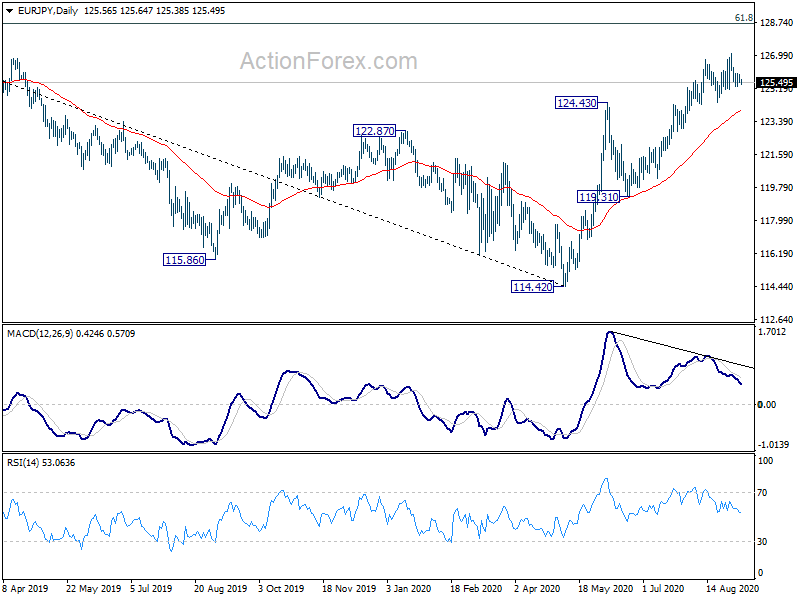Image resolution: width=800 pixels, height=600 pixels.
Task: Click the 8 Apr 2019 date label
Action: coord(26,589)
